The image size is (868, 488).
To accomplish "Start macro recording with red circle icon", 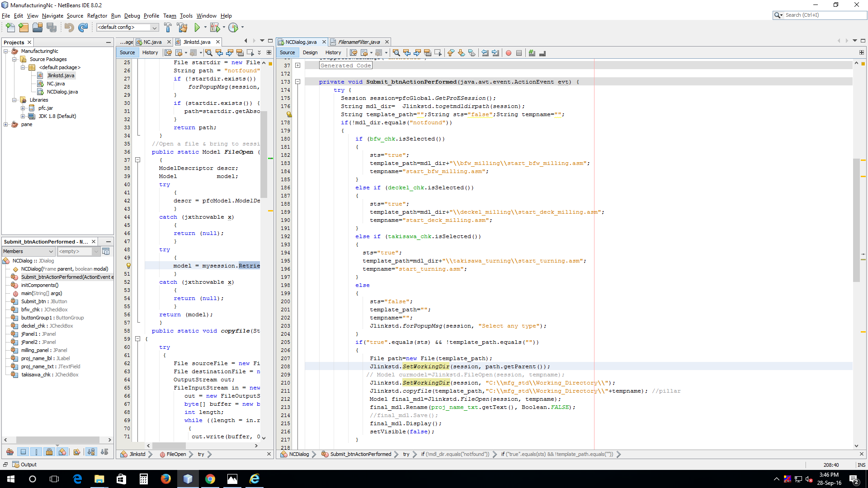I will [509, 53].
